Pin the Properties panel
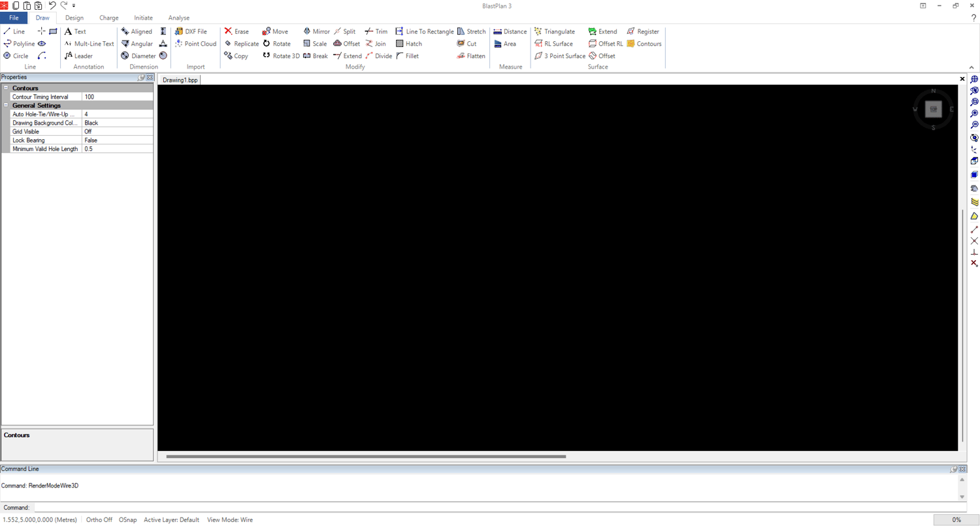The height and width of the screenshot is (526, 980). (141, 77)
